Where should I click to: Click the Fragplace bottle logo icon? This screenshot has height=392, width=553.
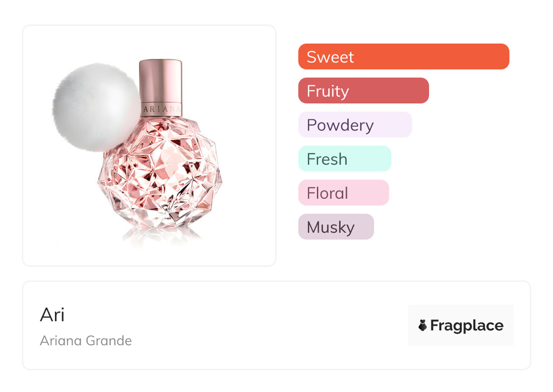[x=423, y=325]
